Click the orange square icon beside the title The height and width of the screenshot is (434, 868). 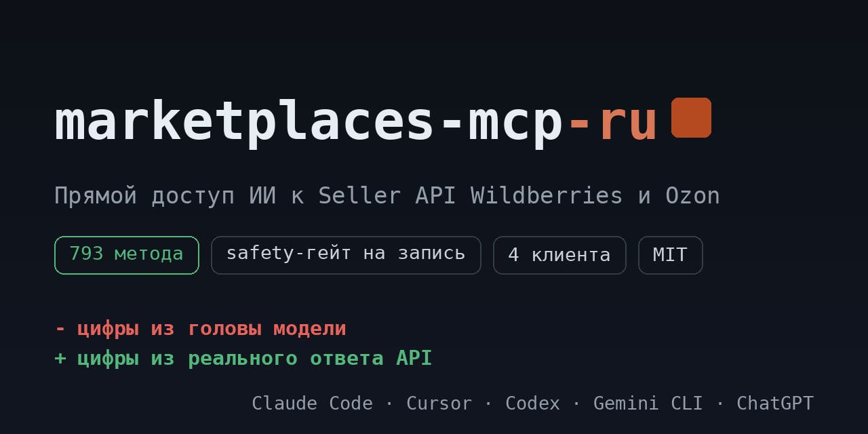tap(691, 117)
